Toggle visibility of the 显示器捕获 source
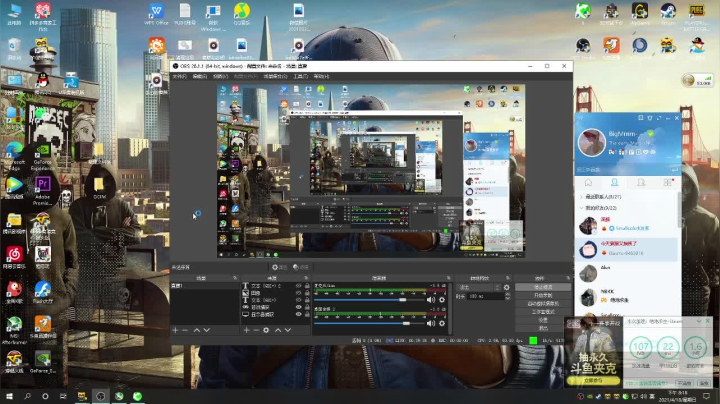The image size is (720, 404). (x=299, y=314)
